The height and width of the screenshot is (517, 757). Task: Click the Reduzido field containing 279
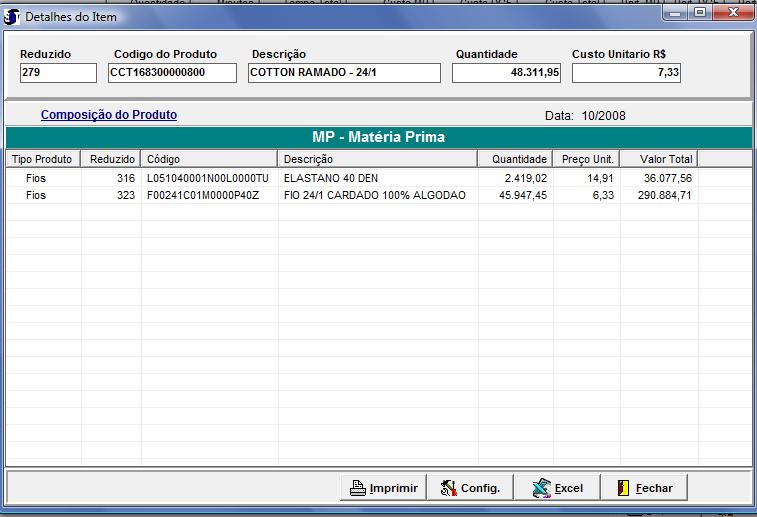point(58,73)
